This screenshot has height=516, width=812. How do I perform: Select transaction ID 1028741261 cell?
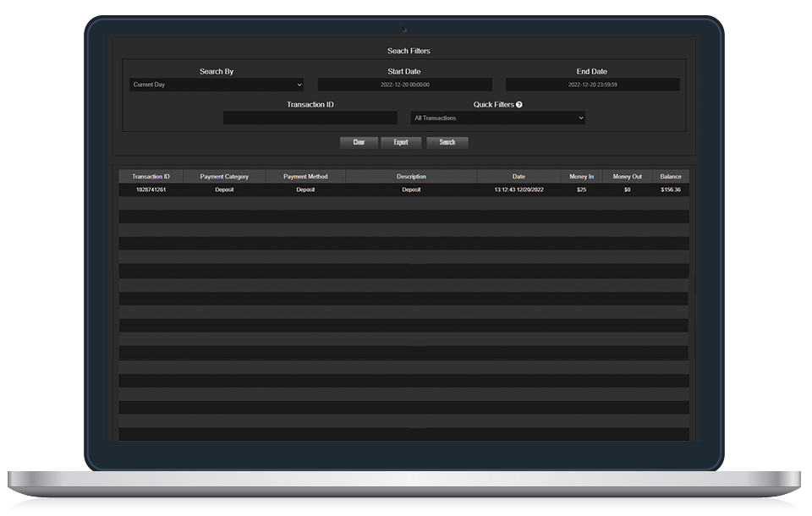[x=151, y=189]
